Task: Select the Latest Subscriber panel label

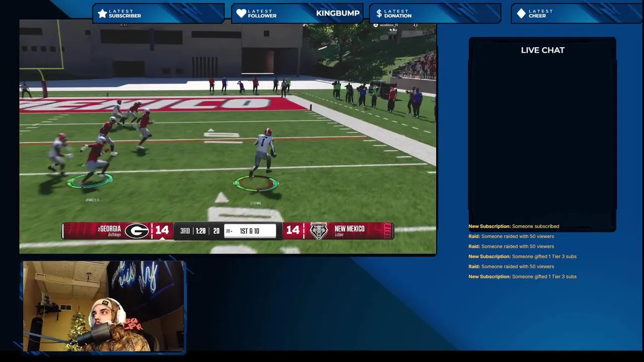Action: pos(125,14)
